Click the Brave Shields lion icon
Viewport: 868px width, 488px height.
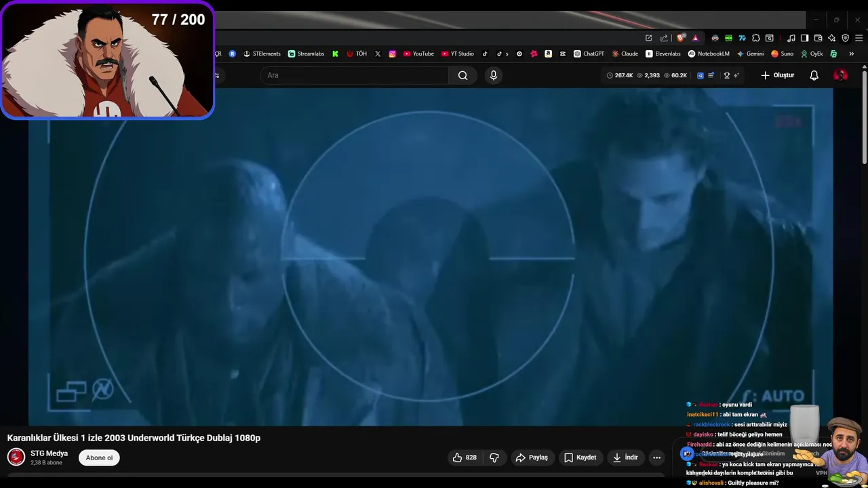pos(682,38)
